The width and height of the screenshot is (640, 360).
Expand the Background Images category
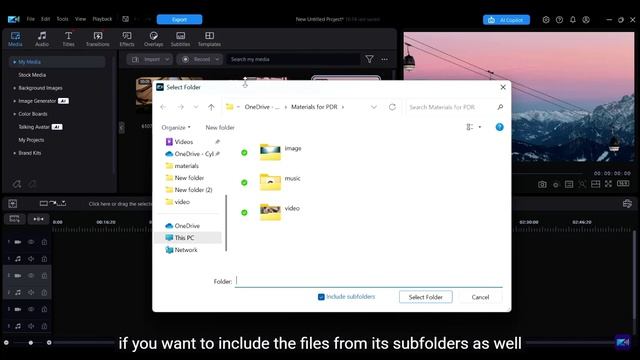pyautogui.click(x=15, y=88)
